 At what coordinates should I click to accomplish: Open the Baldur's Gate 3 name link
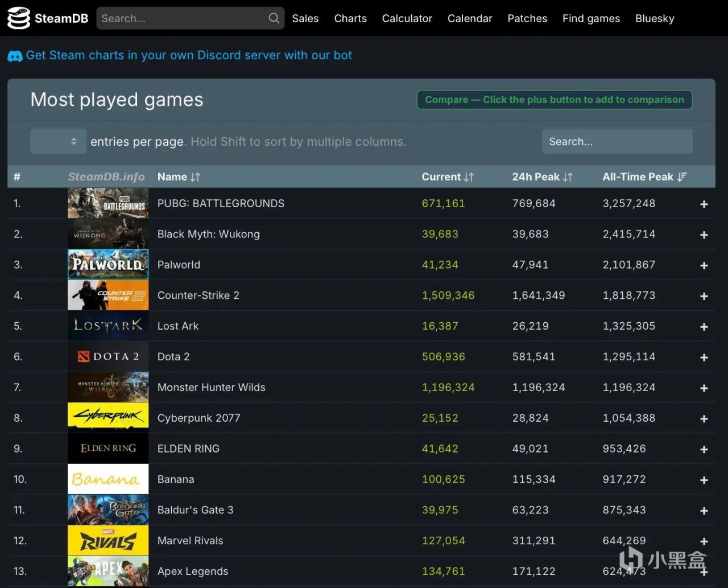195,510
